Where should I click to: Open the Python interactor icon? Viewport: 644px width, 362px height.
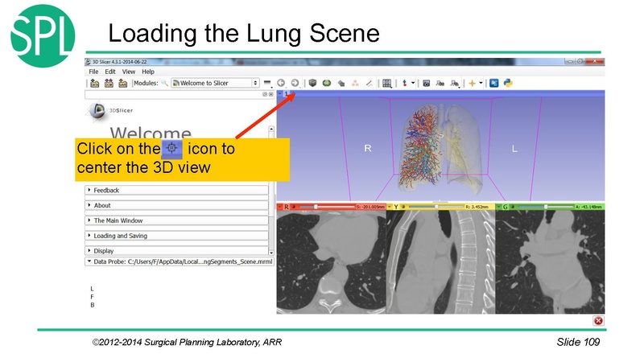[508, 83]
